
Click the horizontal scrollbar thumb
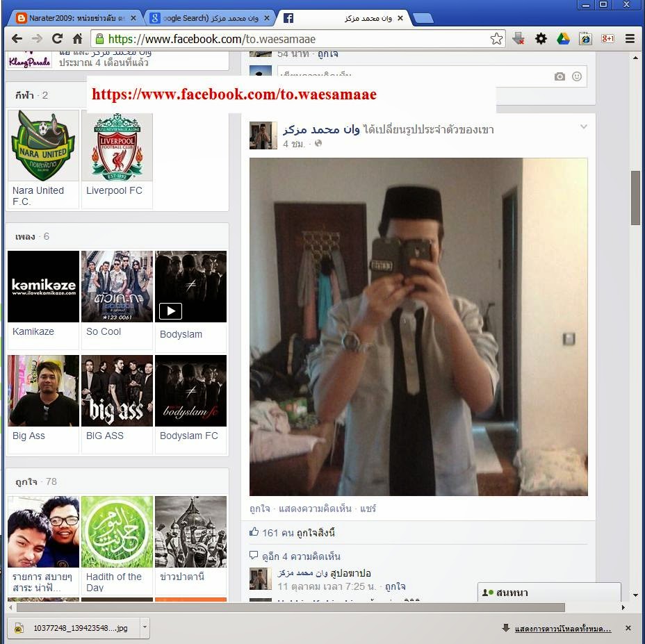(291, 607)
